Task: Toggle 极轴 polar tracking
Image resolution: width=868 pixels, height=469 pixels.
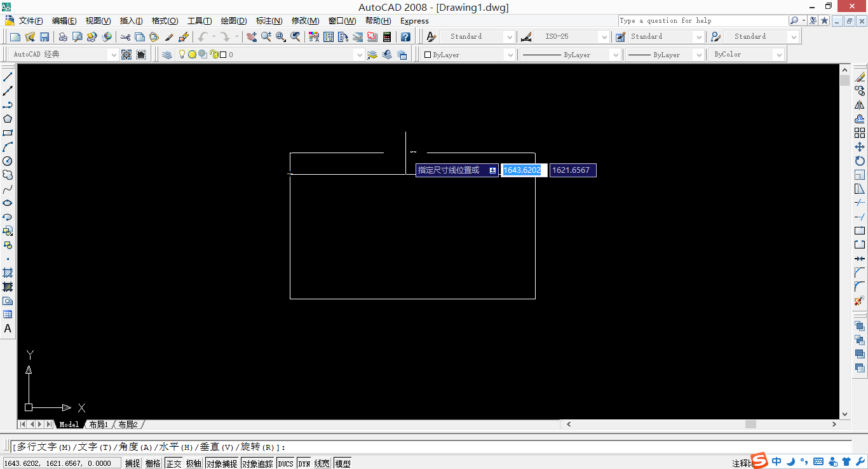Action: (x=194, y=463)
